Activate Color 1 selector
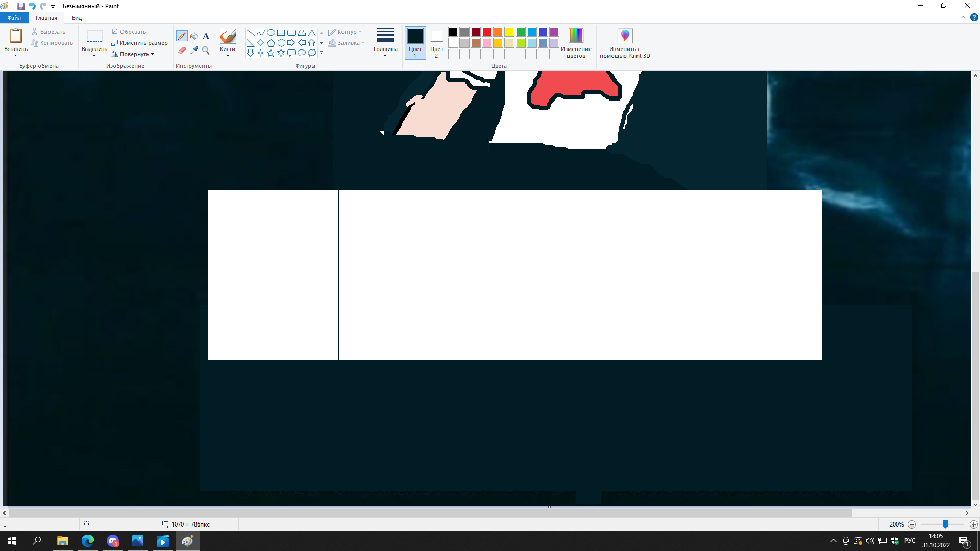Viewport: 980px width, 551px height. coord(415,42)
